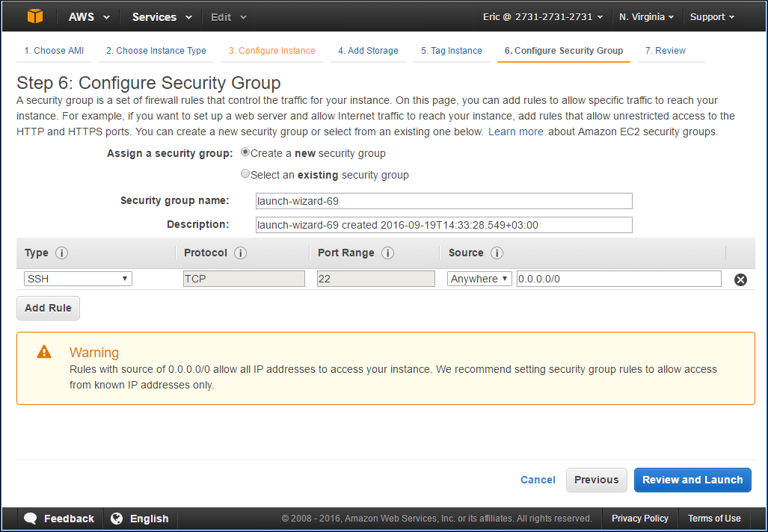Click the AWS orange cube logo
Viewport: 768px width, 532px height.
35,16
